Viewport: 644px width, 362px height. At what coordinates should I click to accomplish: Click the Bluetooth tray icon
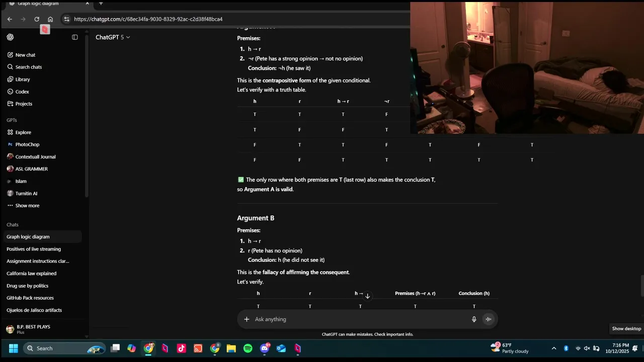566,348
